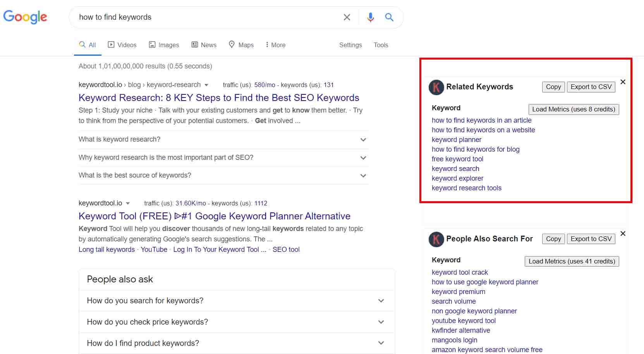Click 'kwfinder alternative' keyword
The height and width of the screenshot is (354, 644).
tap(461, 330)
